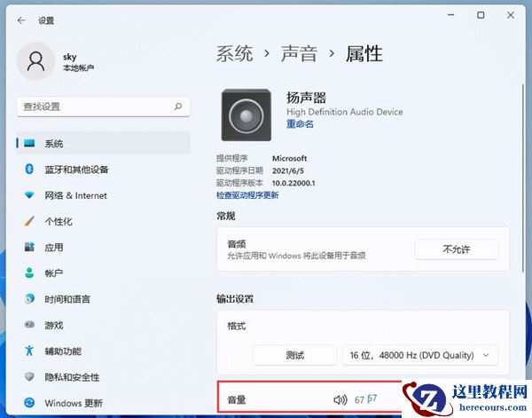532x418 pixels.
Task: Click the 测试 test button
Action: pos(295,355)
